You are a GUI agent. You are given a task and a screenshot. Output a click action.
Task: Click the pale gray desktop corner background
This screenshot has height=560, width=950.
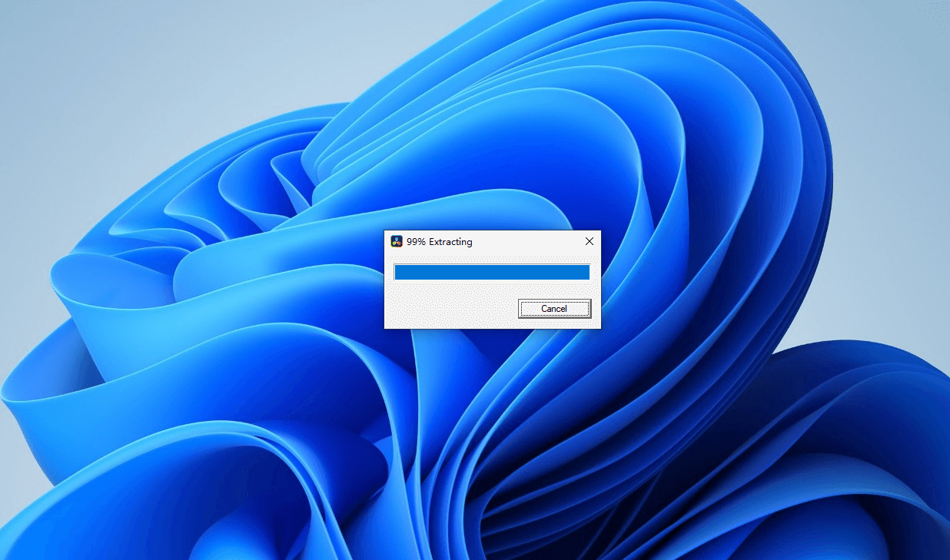[46, 46]
